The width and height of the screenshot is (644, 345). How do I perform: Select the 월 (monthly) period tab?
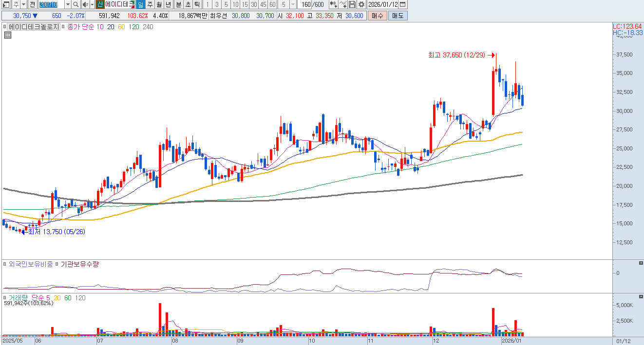159,4
